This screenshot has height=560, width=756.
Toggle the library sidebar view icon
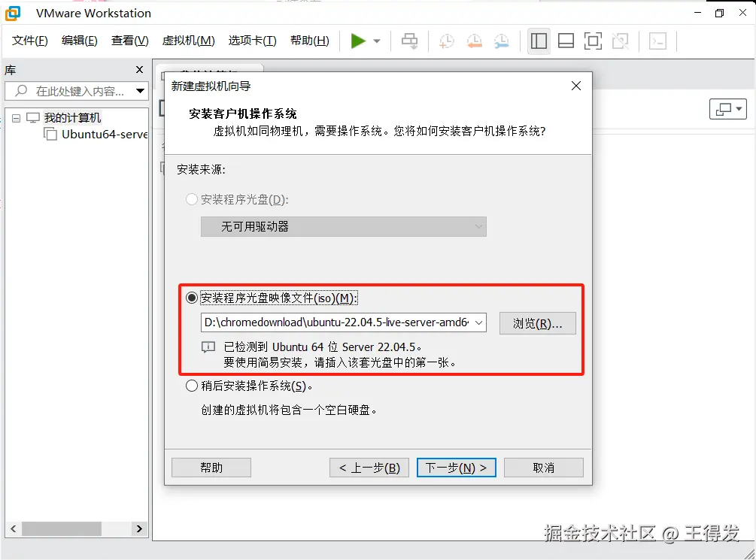point(539,41)
